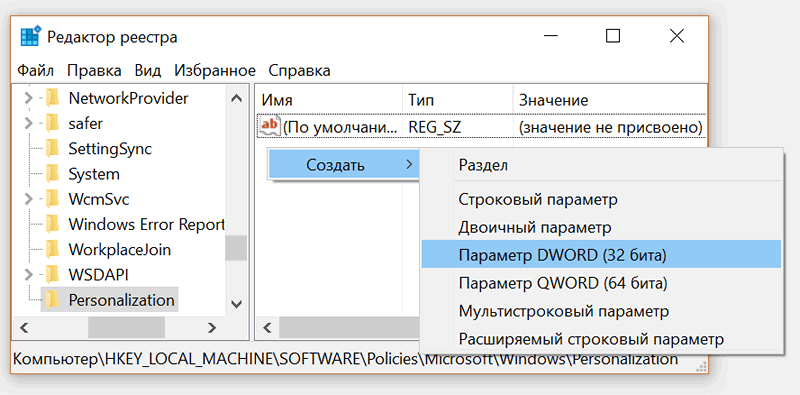Select Параметр DWORD (32 бита)
The height and width of the screenshot is (395, 800).
tap(602, 255)
